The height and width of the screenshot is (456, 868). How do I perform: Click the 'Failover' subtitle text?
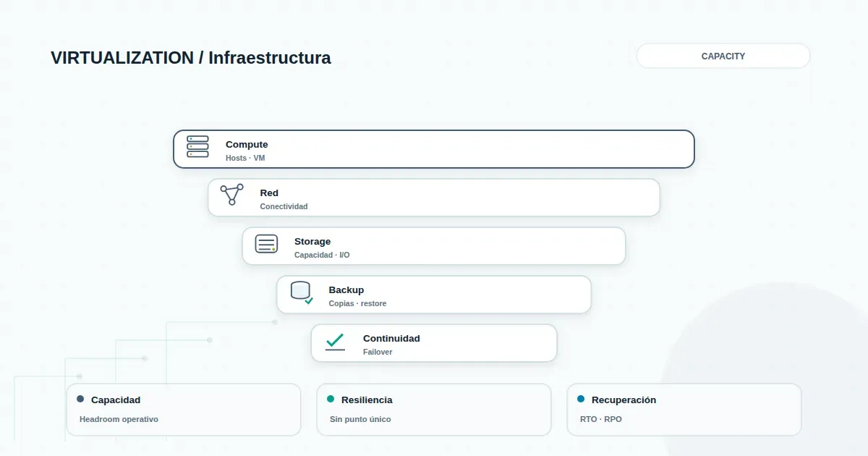click(378, 352)
